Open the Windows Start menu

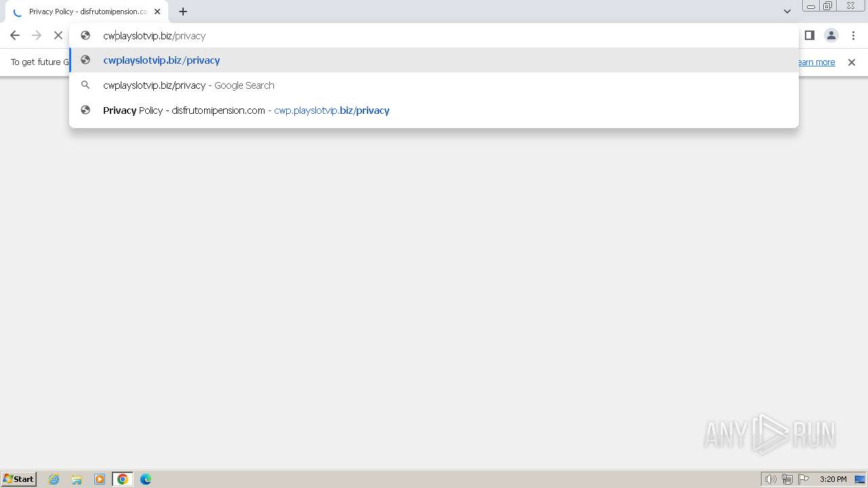tap(19, 479)
